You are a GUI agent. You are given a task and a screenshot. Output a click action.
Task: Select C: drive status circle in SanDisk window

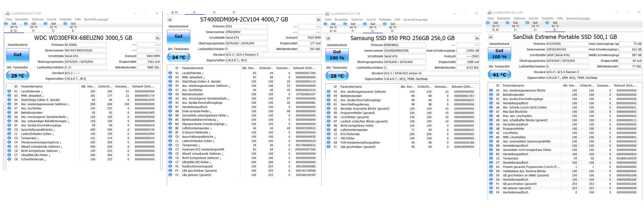[528, 23]
